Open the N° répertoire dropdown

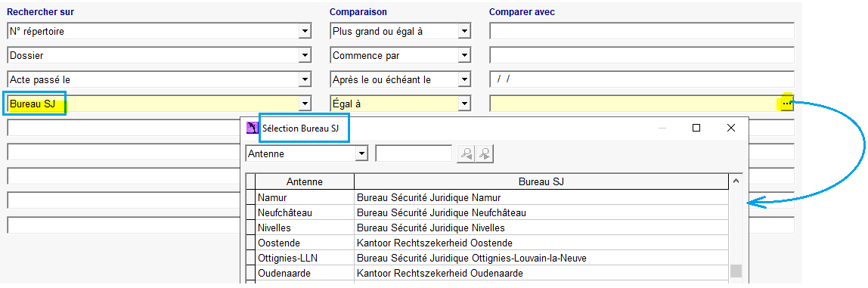pyautogui.click(x=305, y=32)
